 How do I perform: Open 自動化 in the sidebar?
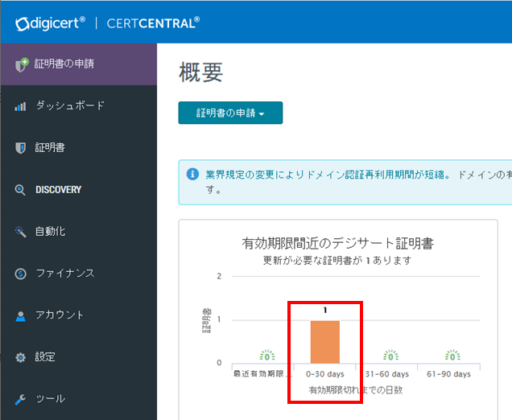(78, 232)
